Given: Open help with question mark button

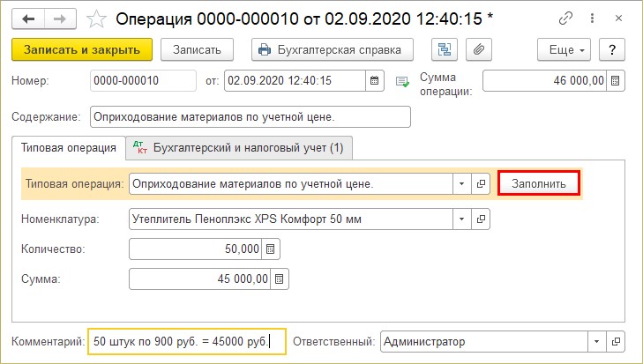Looking at the screenshot, I should coord(612,49).
